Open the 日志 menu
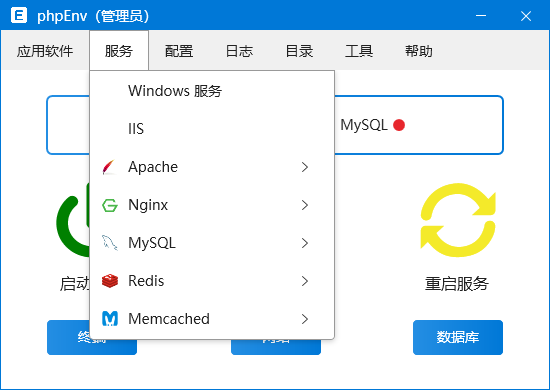This screenshot has width=550, height=390. [239, 51]
